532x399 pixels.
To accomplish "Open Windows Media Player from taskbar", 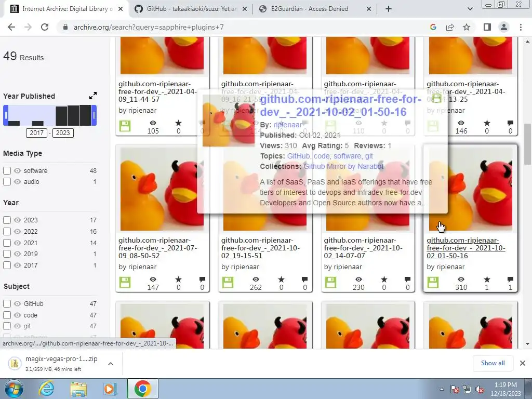I will tap(110, 389).
